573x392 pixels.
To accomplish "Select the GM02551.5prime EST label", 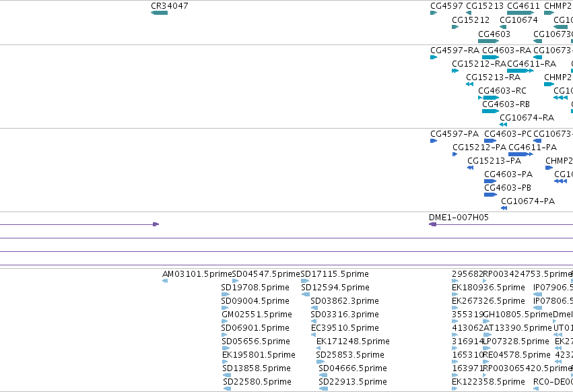I will [257, 315].
